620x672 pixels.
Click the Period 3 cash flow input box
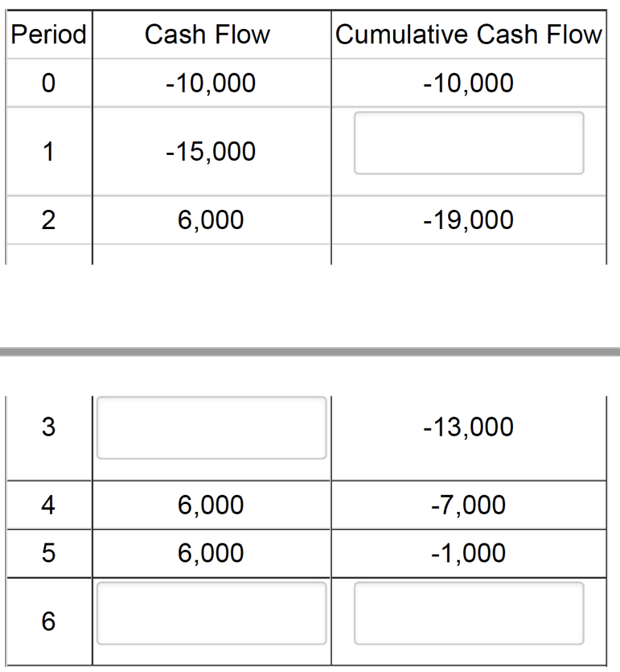tap(211, 428)
